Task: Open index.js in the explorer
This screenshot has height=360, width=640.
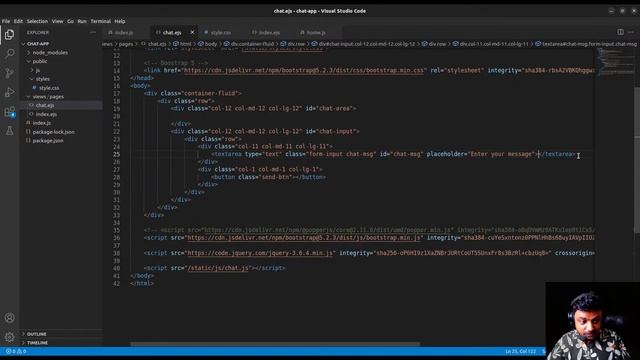Action: coord(42,123)
